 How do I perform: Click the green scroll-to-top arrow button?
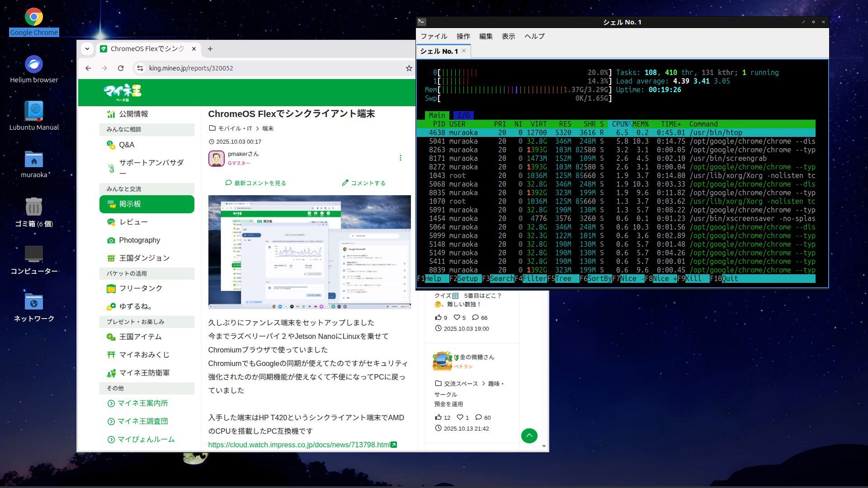pyautogui.click(x=529, y=436)
